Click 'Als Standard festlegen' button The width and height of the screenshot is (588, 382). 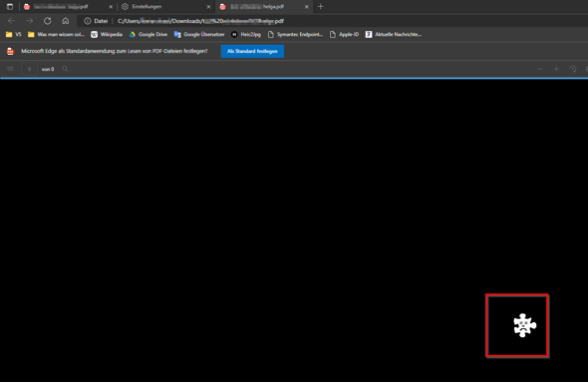point(252,51)
